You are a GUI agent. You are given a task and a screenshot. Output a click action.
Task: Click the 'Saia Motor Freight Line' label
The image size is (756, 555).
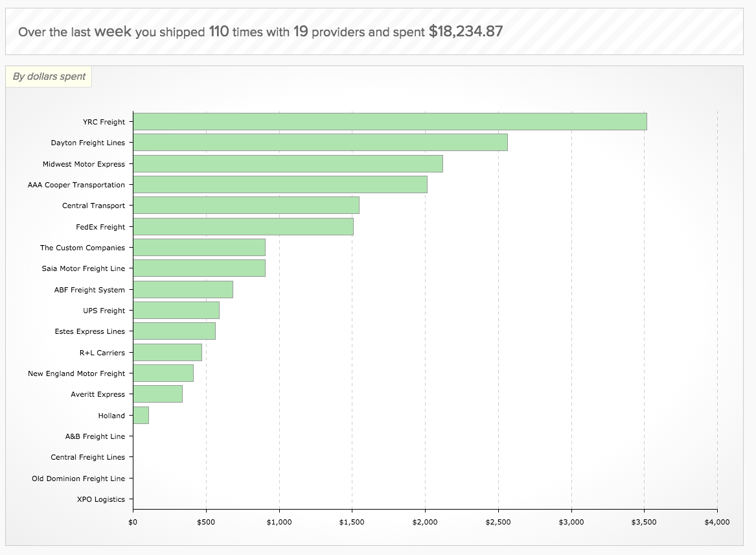84,268
